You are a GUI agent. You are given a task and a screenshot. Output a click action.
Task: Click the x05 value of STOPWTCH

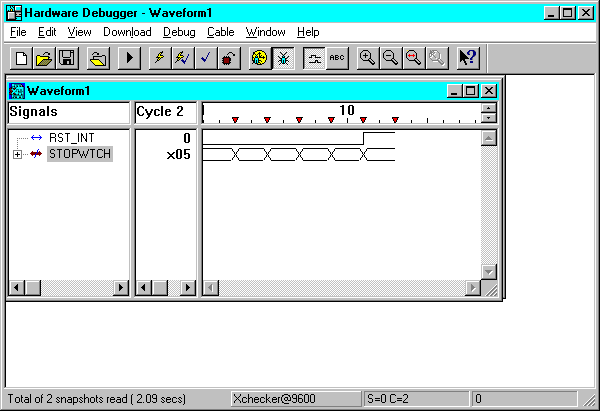pos(178,155)
